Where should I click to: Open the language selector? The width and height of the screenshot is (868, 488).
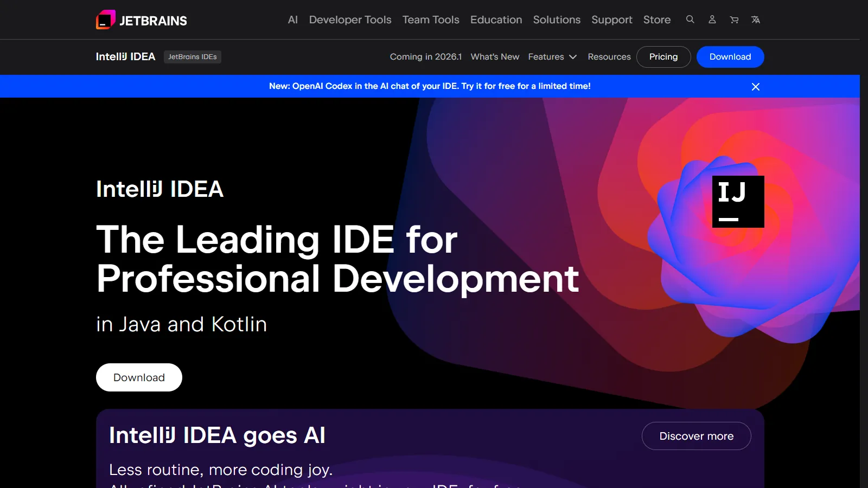tap(756, 20)
